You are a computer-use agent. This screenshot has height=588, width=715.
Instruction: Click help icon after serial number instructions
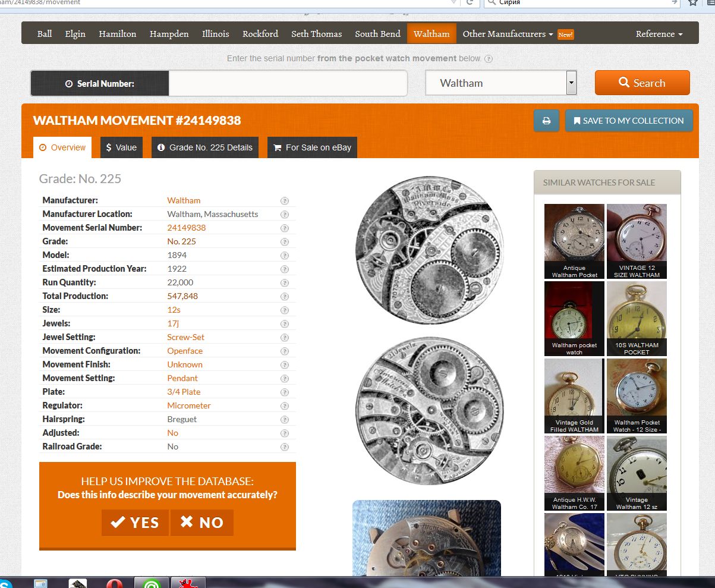pos(488,59)
